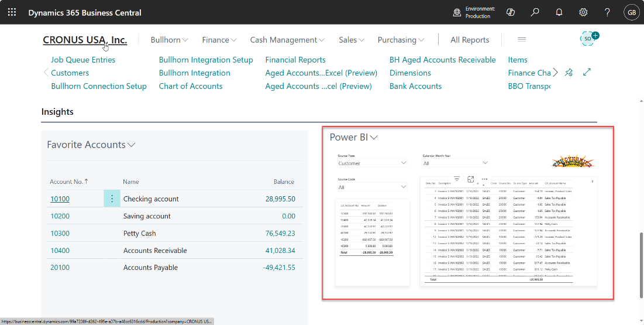This screenshot has width=644, height=325.
Task: Open Bullhorn Connection Setup
Action: click(99, 86)
